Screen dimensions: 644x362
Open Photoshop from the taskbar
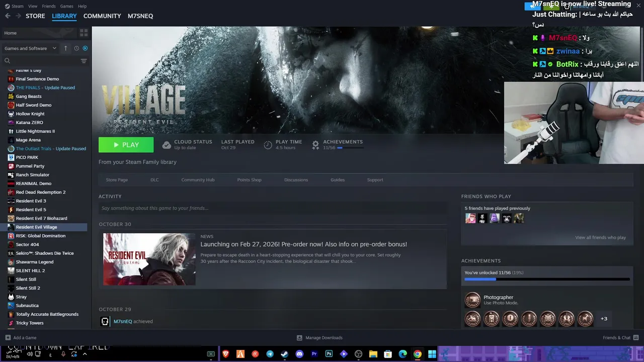(329, 354)
